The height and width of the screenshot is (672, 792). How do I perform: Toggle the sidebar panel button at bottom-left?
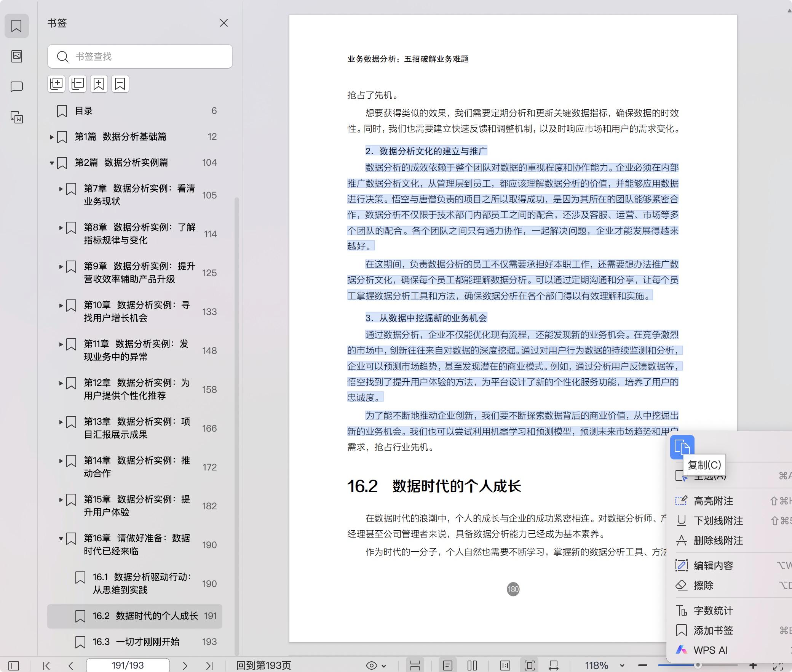click(x=14, y=666)
